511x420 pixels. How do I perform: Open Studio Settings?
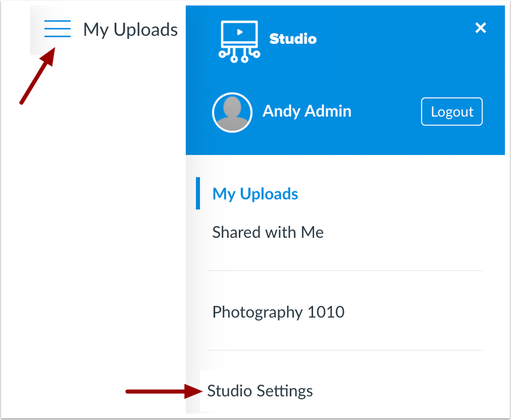point(259,390)
